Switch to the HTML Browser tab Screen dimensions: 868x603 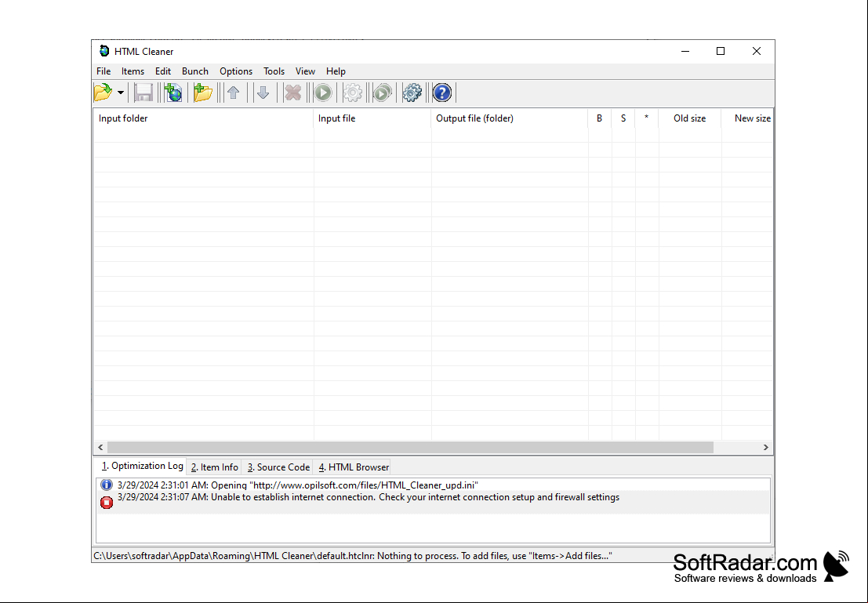(x=353, y=467)
